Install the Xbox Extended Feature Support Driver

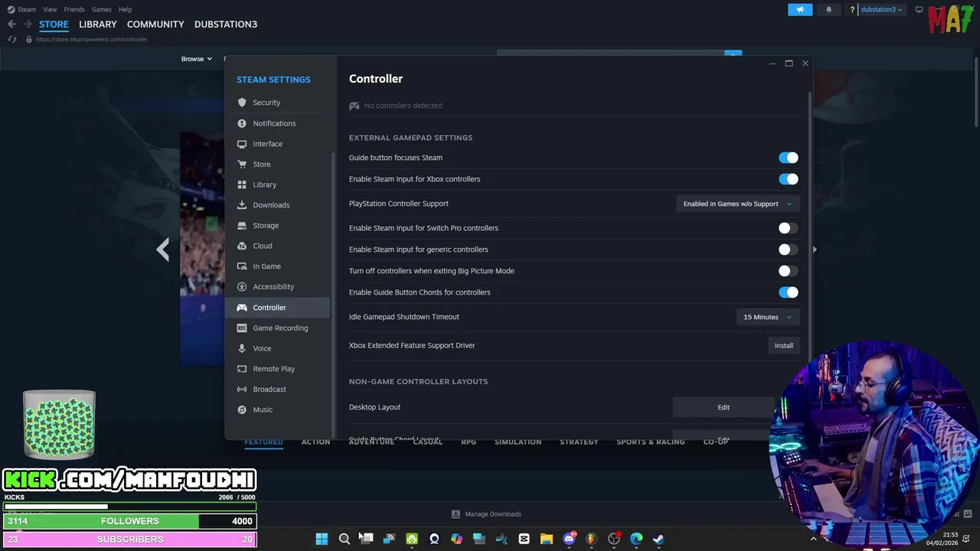[x=784, y=346]
